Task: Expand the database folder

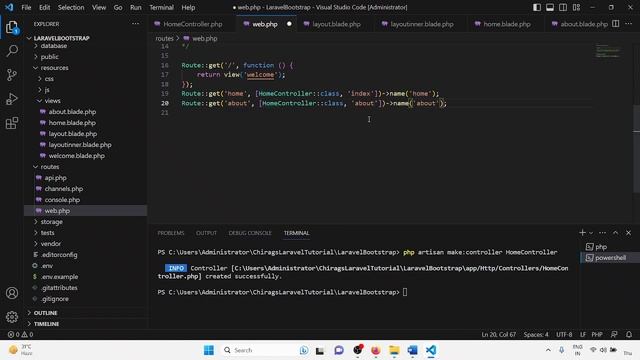Action: coord(53,46)
